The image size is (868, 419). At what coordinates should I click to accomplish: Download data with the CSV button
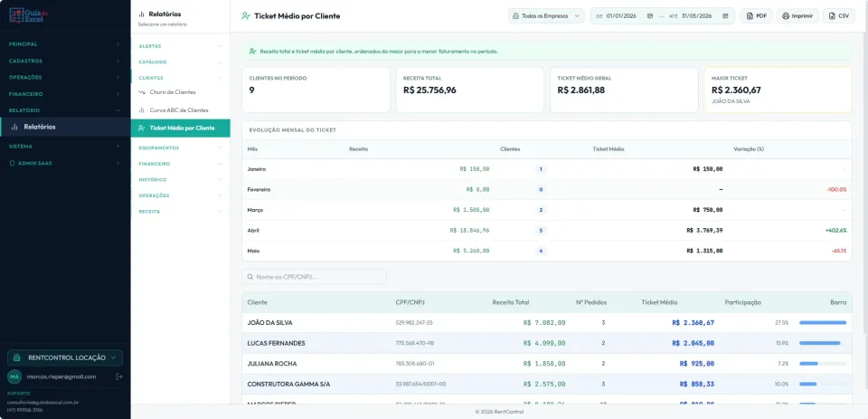(x=839, y=16)
